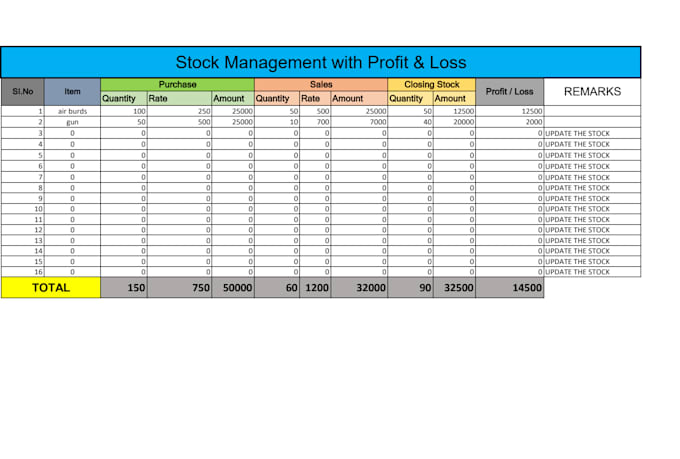This screenshot has height=459, width=680.
Task: Click the Item column header
Action: click(x=72, y=92)
